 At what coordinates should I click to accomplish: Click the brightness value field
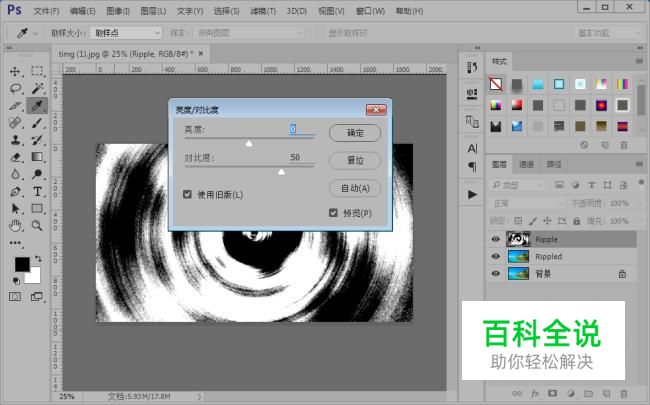tap(301, 129)
